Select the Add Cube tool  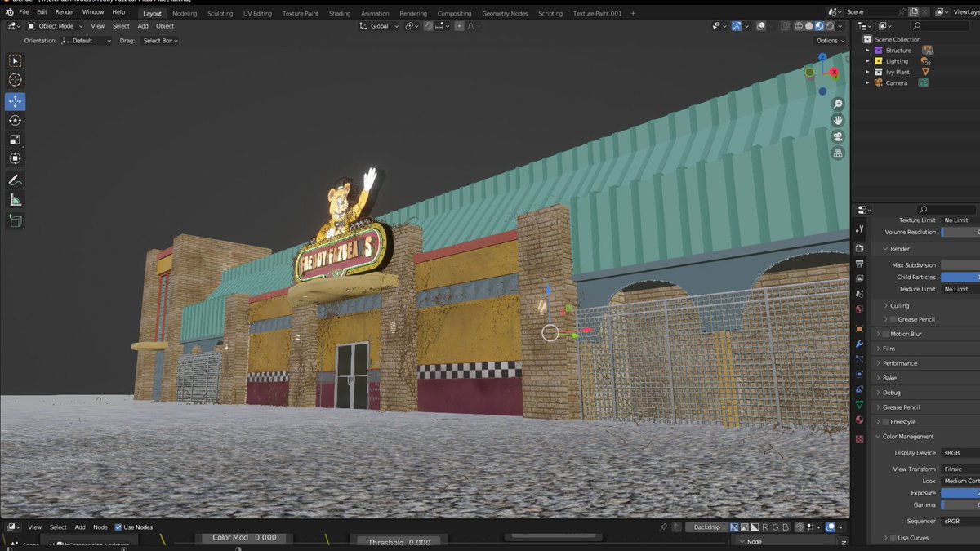(15, 220)
